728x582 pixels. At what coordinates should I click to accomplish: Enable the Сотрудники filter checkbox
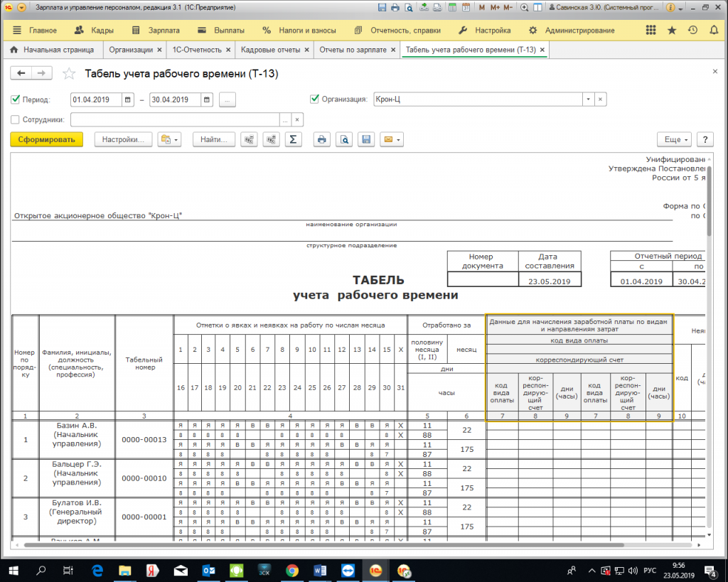coord(16,120)
